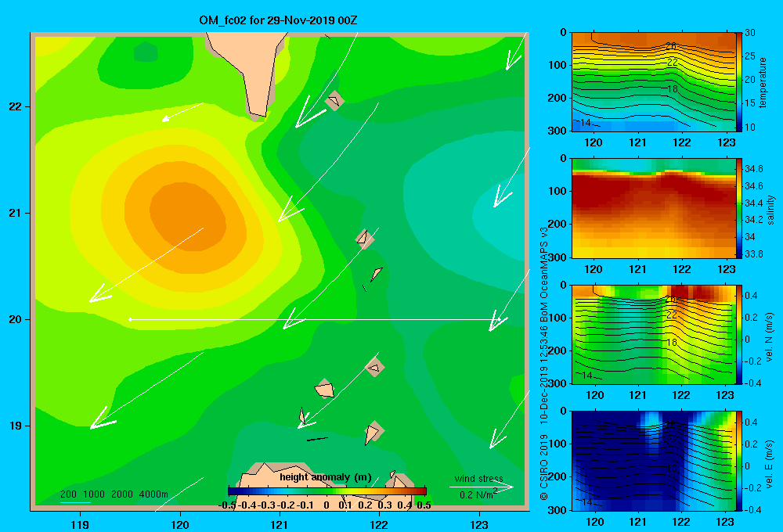The width and height of the screenshot is (783, 532).
Task: Click the temperature color bar
Action: click(739, 82)
